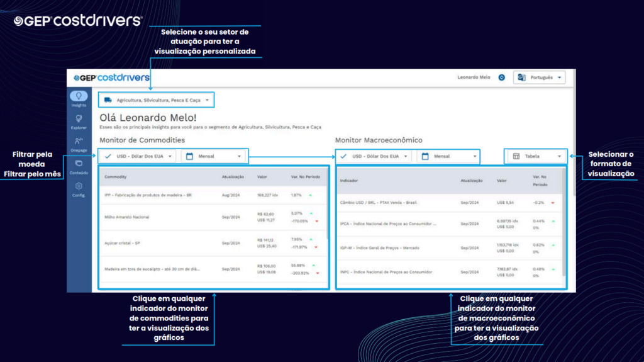
Task: Expand the Agricultura, Silvicultura sector dropdown
Action: coord(157,100)
